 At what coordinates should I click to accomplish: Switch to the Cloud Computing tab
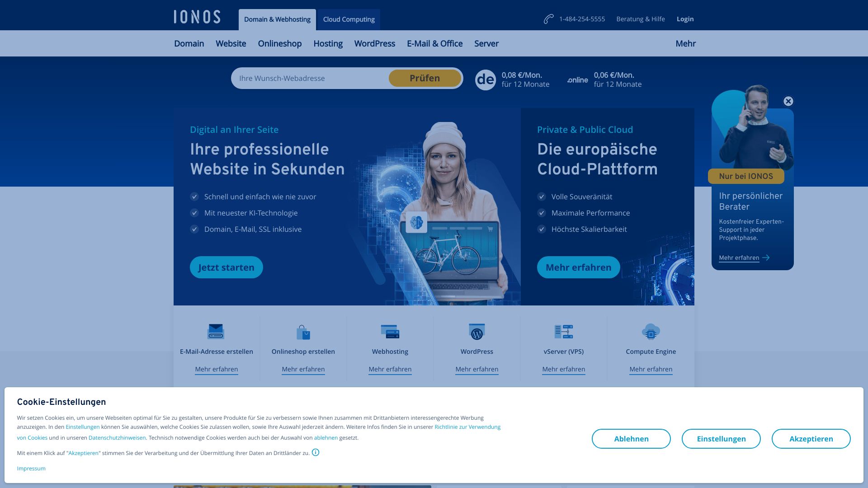[349, 19]
